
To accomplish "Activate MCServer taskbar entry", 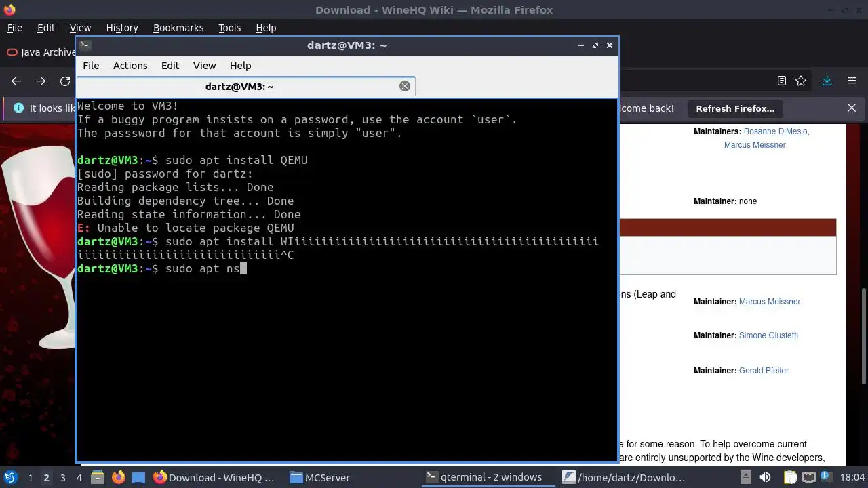I will coord(320,477).
